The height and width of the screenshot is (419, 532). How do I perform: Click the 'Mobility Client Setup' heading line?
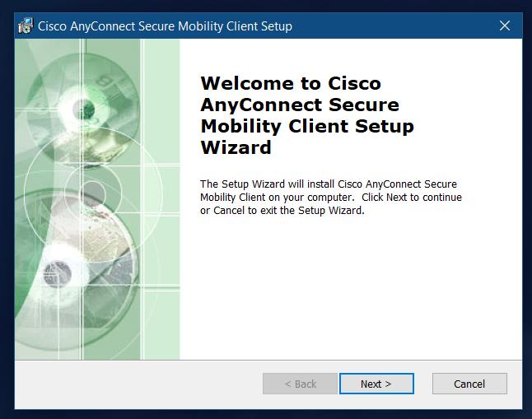[x=307, y=126]
